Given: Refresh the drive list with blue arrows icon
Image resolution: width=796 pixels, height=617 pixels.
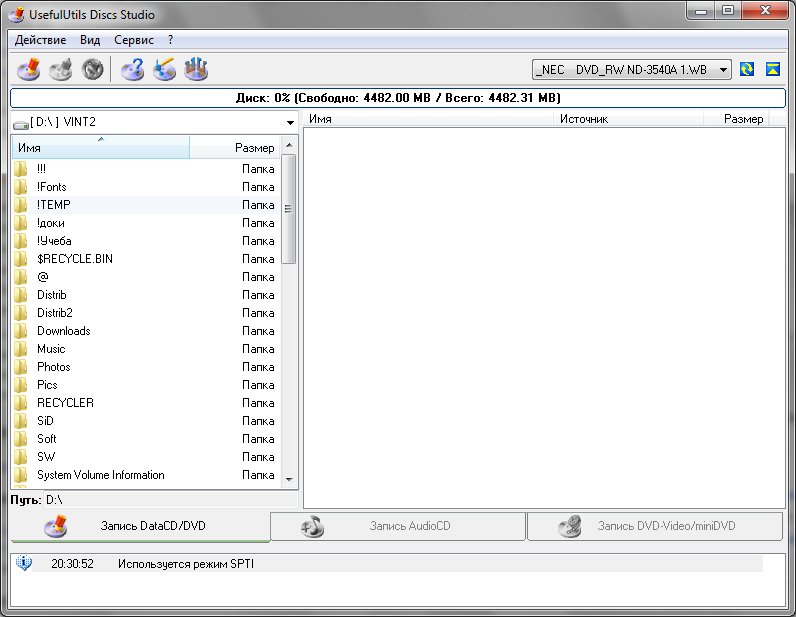Looking at the screenshot, I should (747, 69).
